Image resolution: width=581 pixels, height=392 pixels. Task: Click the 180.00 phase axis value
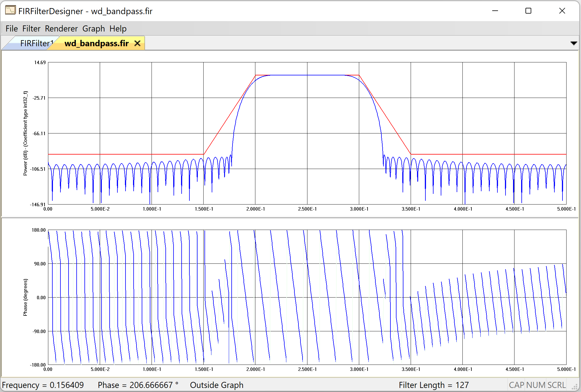pos(39,230)
